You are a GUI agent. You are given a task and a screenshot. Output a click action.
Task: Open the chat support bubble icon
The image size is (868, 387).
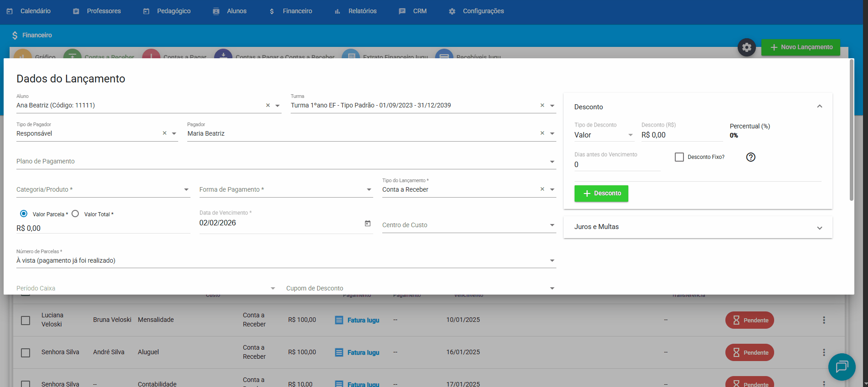842,367
